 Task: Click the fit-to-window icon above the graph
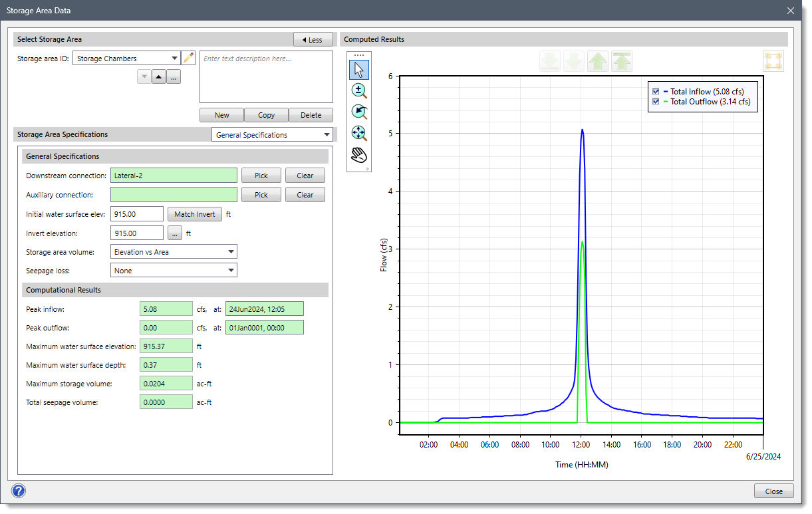[x=773, y=61]
